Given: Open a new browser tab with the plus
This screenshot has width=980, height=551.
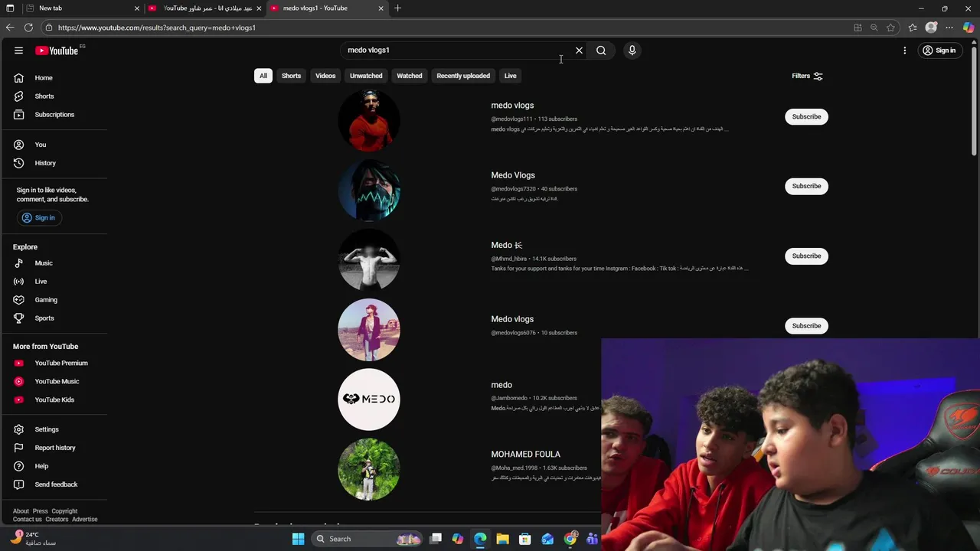Looking at the screenshot, I should coord(397,8).
